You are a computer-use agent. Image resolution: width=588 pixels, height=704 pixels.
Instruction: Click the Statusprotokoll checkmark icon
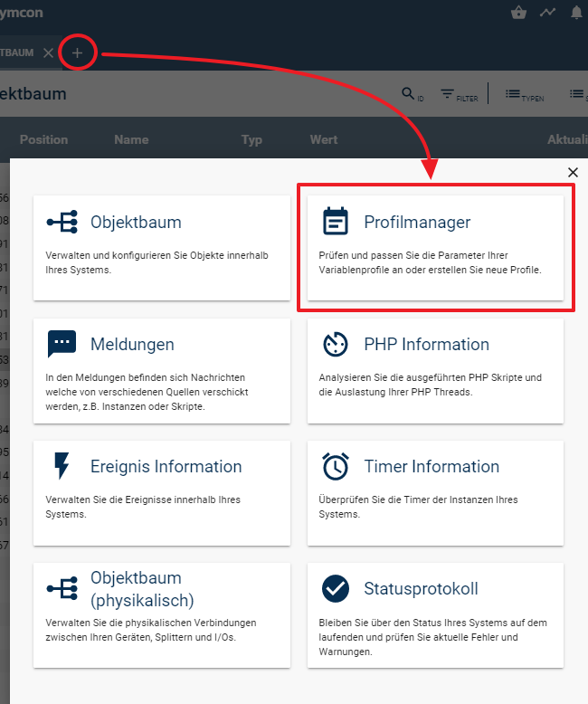(336, 589)
